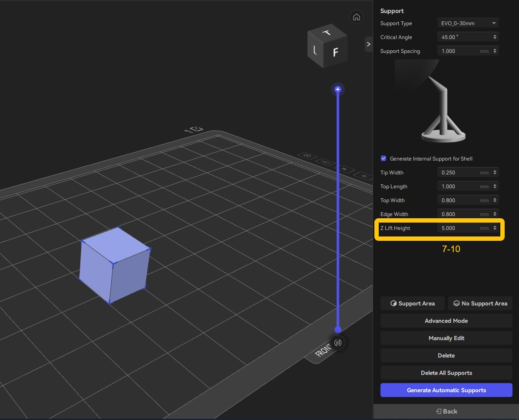
Task: Click the Support Spacing stepper arrows
Action: coord(495,51)
